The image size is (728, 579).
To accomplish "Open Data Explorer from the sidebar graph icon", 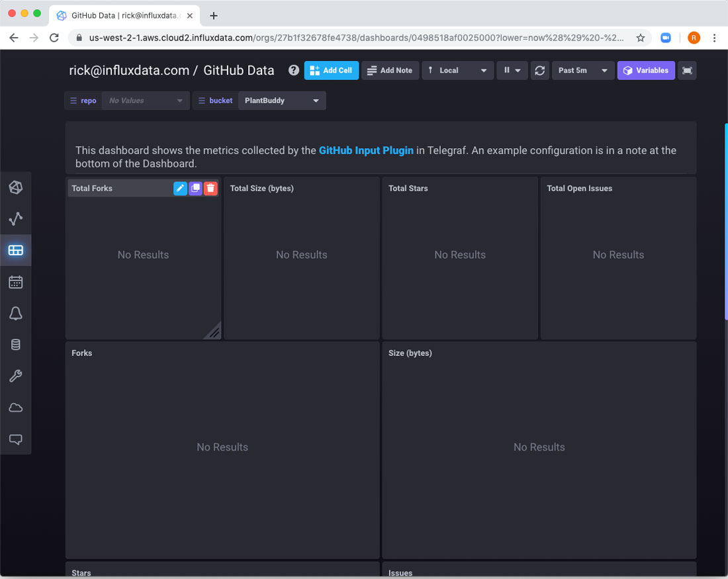I will coord(16,219).
